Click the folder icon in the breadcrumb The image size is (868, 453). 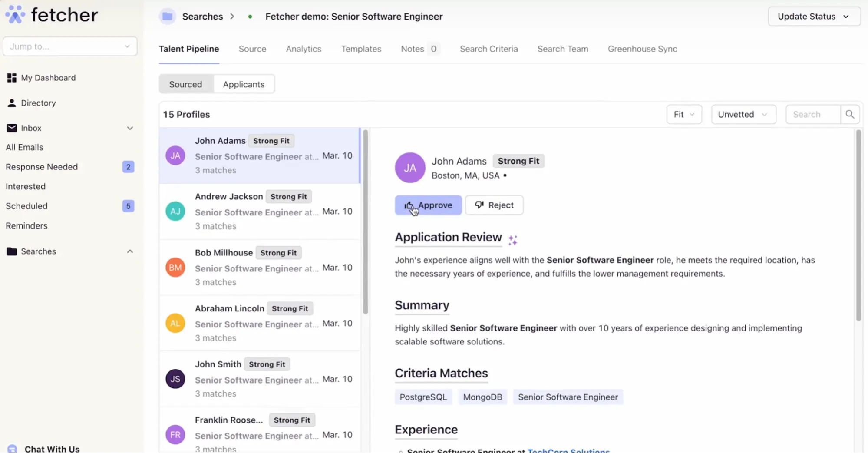click(167, 17)
